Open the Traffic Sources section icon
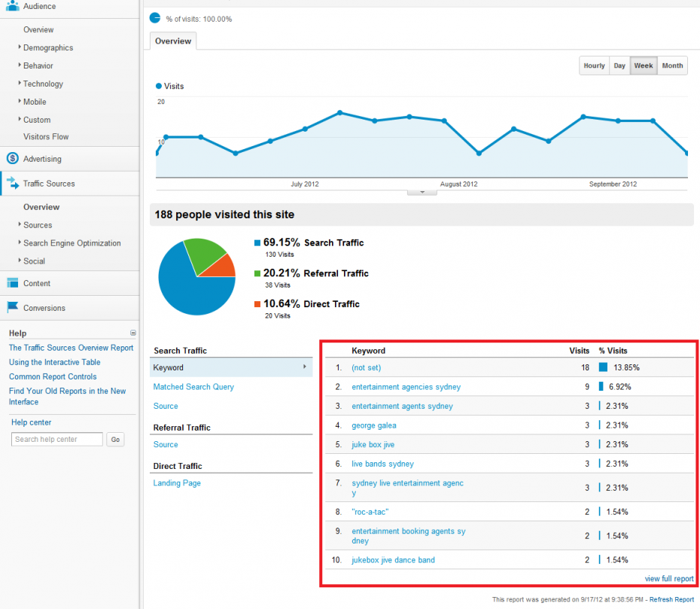700x609 pixels. [x=12, y=183]
